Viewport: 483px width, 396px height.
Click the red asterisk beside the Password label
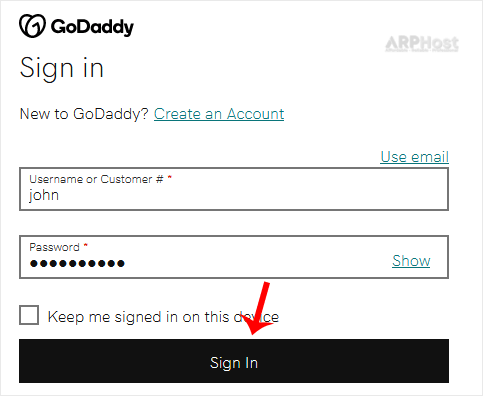(85, 245)
